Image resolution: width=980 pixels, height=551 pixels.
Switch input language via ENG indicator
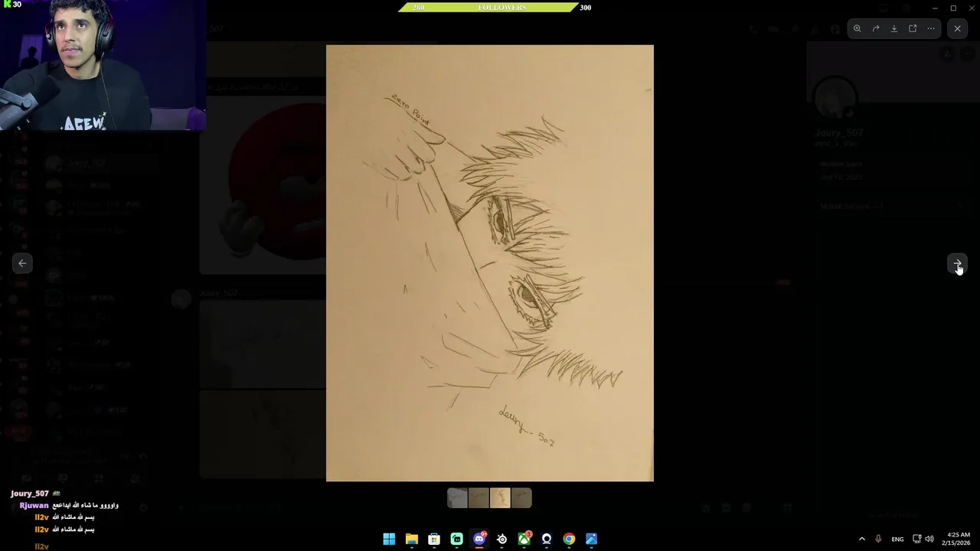(x=897, y=539)
